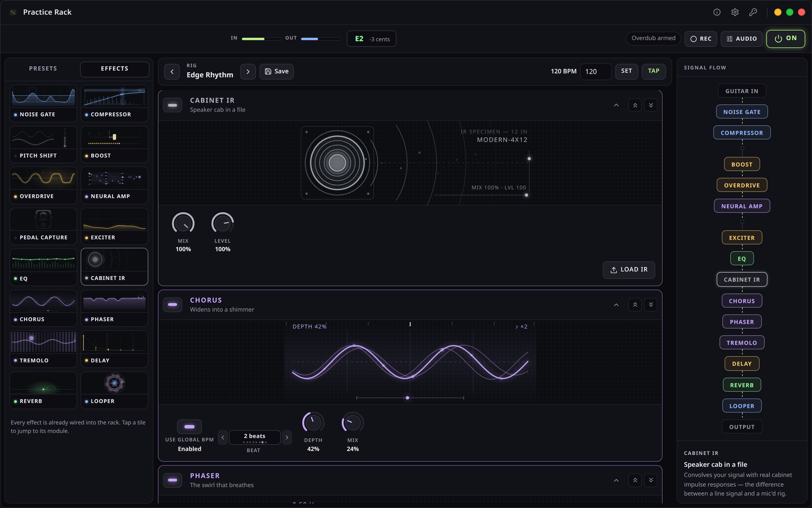Viewport: 812px width, 508px height.
Task: Click the TAP tempo button
Action: point(654,71)
